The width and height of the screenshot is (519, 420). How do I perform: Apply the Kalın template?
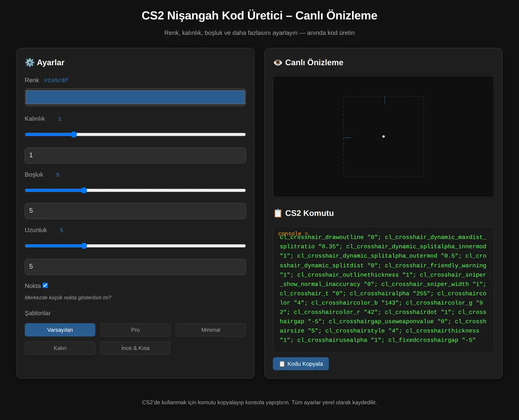60,348
